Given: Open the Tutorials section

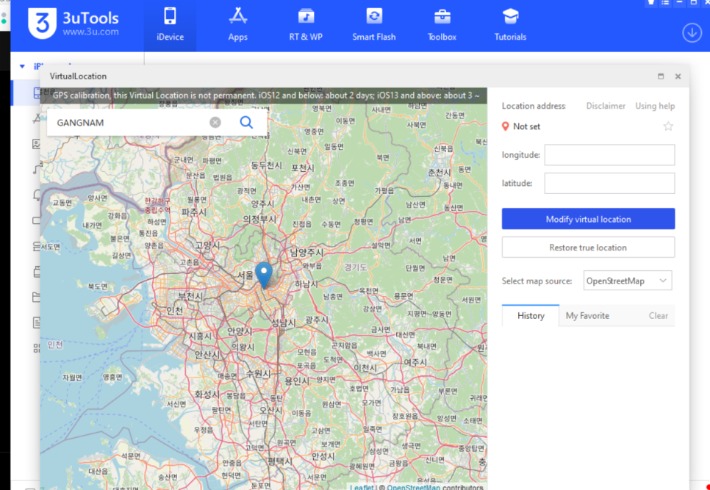Looking at the screenshot, I should 510,25.
